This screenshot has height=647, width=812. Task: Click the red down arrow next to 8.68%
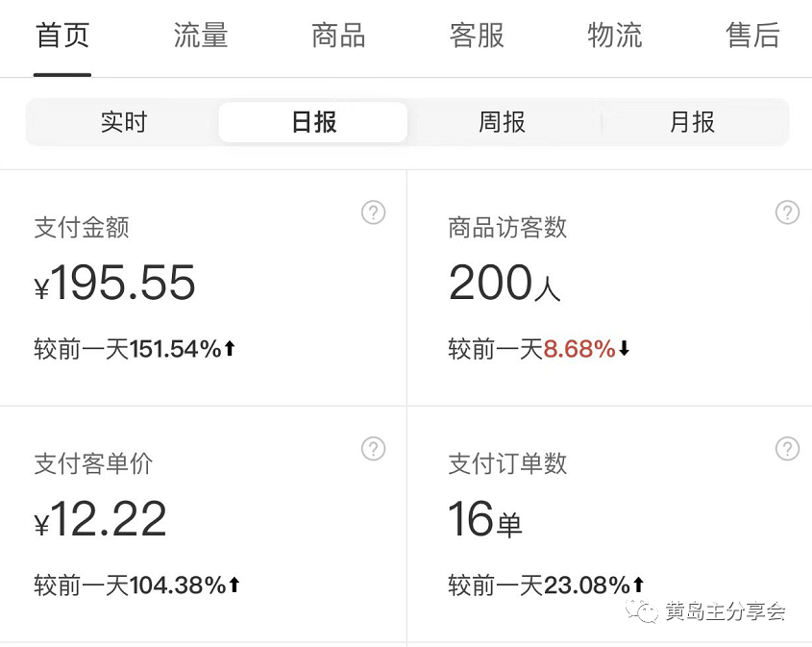(625, 349)
